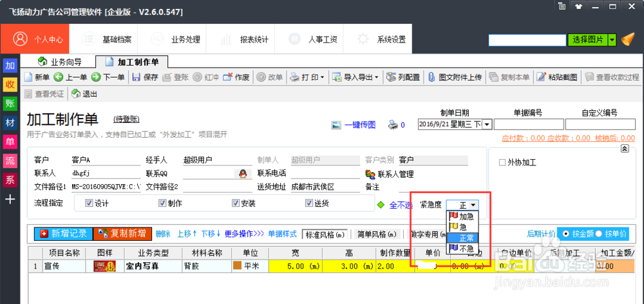Viewport: 644px width, 304px height.
Task: Click the plus icon in left sidebar
Action: (10, 199)
